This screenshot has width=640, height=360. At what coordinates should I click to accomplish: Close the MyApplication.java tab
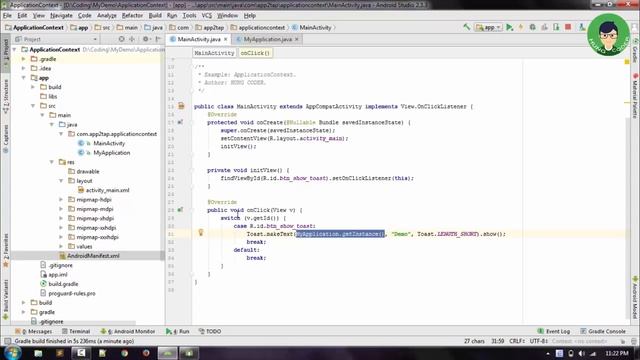point(297,39)
